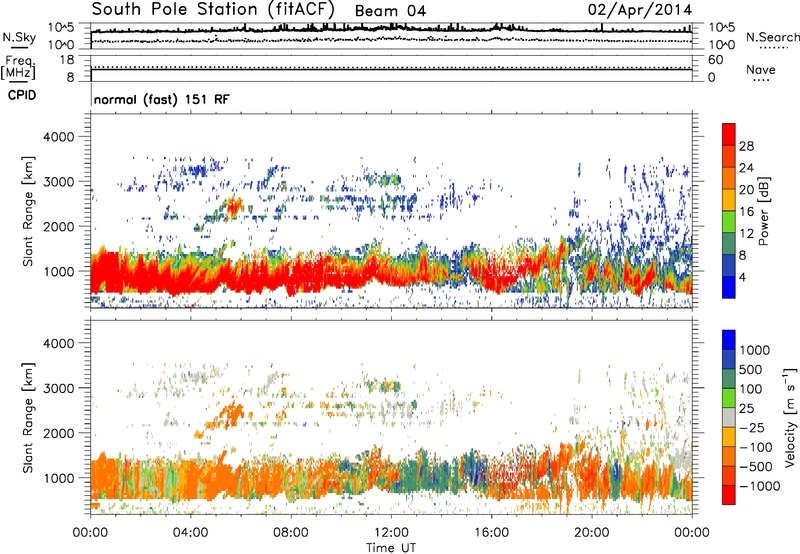Click the "Slant Range [km]" label of velocity panel
The width and height of the screenshot is (800, 554).
click(x=28, y=417)
